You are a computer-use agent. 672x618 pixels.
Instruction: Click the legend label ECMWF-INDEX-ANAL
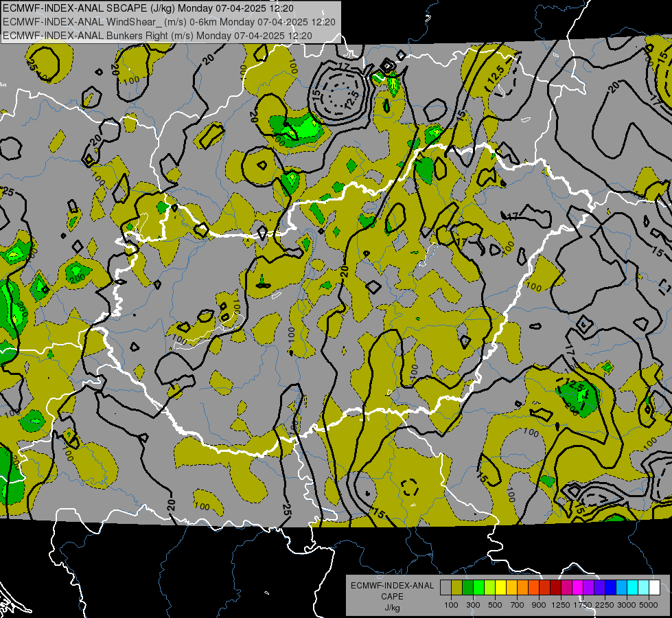click(x=392, y=586)
